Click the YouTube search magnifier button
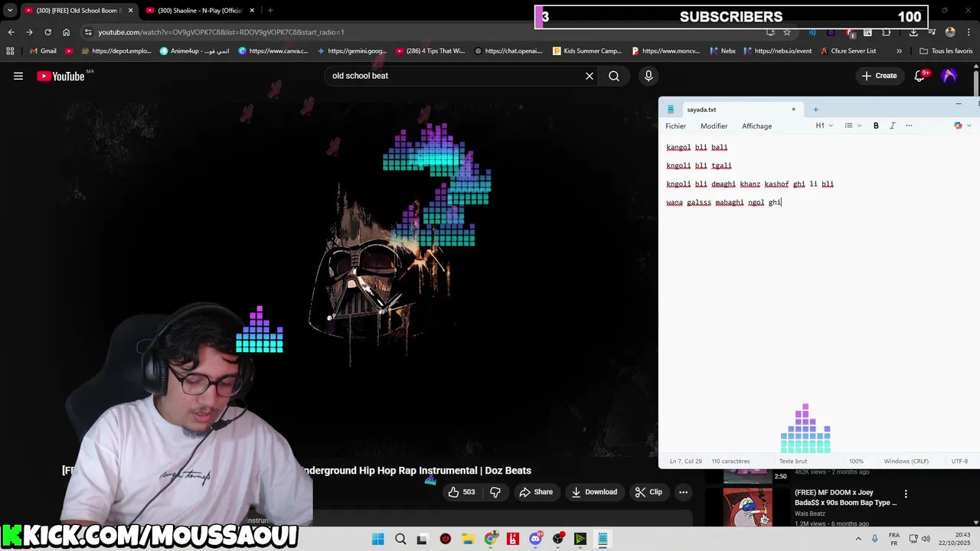The height and width of the screenshot is (551, 980). click(x=614, y=76)
